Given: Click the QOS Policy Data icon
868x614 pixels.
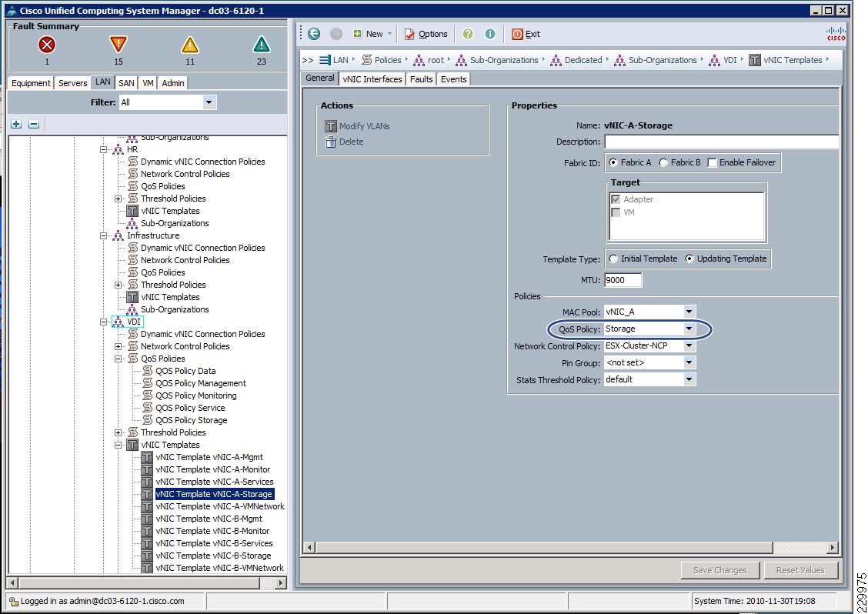Looking at the screenshot, I should click(x=147, y=371).
